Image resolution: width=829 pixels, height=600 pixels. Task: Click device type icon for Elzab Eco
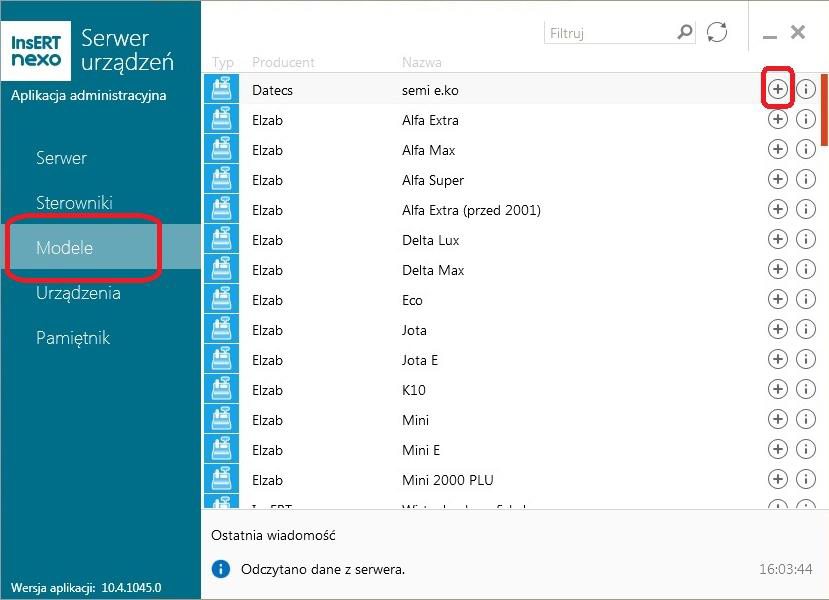pyautogui.click(x=221, y=300)
